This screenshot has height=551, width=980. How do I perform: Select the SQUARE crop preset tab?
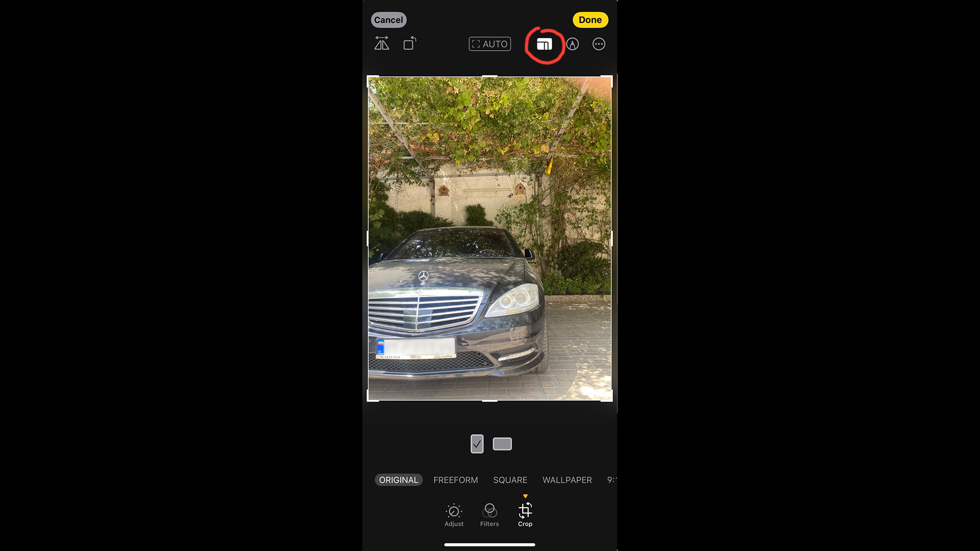click(510, 480)
